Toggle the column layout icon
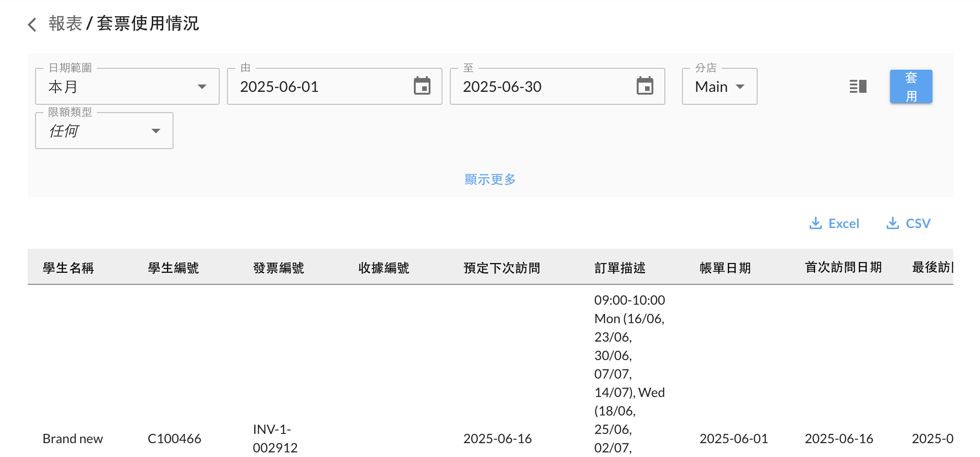Image resolution: width=980 pixels, height=457 pixels. [858, 86]
